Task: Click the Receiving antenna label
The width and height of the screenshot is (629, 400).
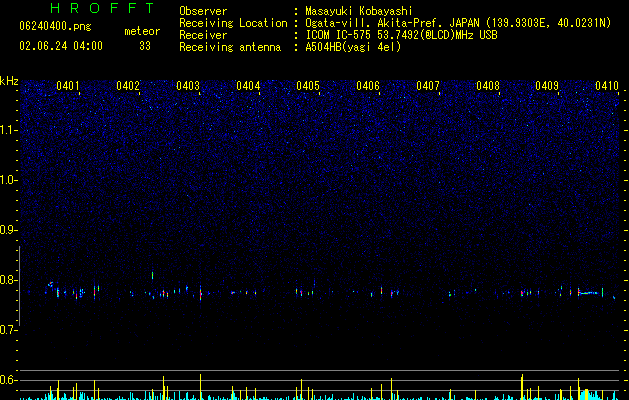Action: pos(230,47)
